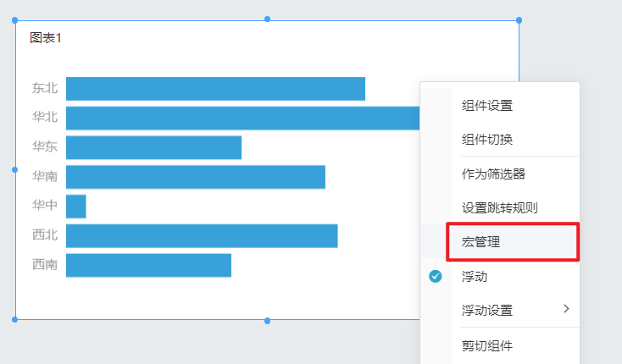Click the short 华中 bar

(75, 207)
